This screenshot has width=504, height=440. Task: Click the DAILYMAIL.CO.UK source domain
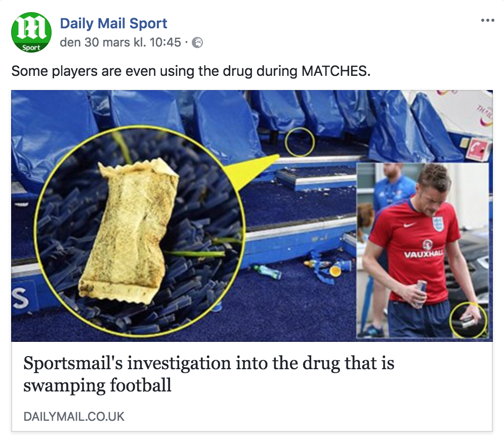point(74,417)
